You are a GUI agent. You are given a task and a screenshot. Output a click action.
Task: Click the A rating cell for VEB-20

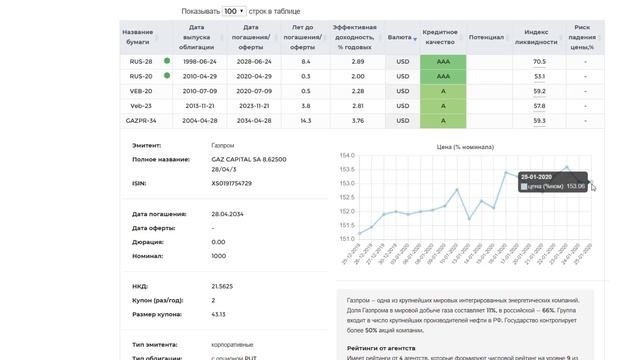point(443,91)
